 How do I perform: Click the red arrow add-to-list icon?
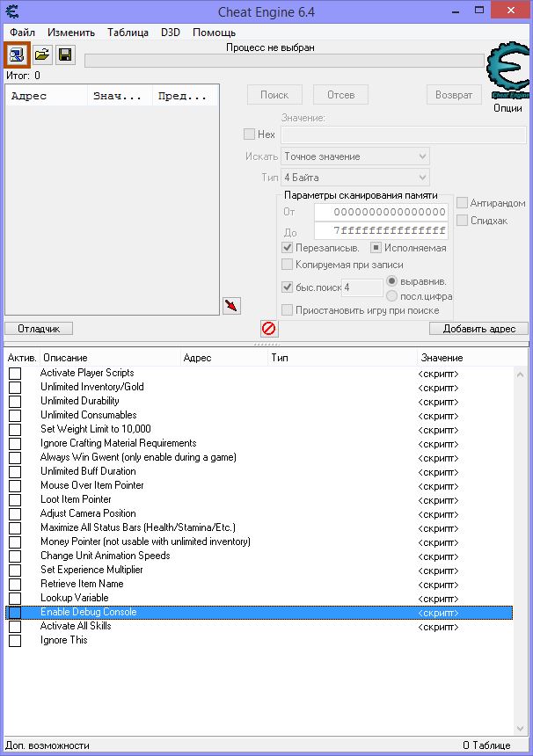231,305
